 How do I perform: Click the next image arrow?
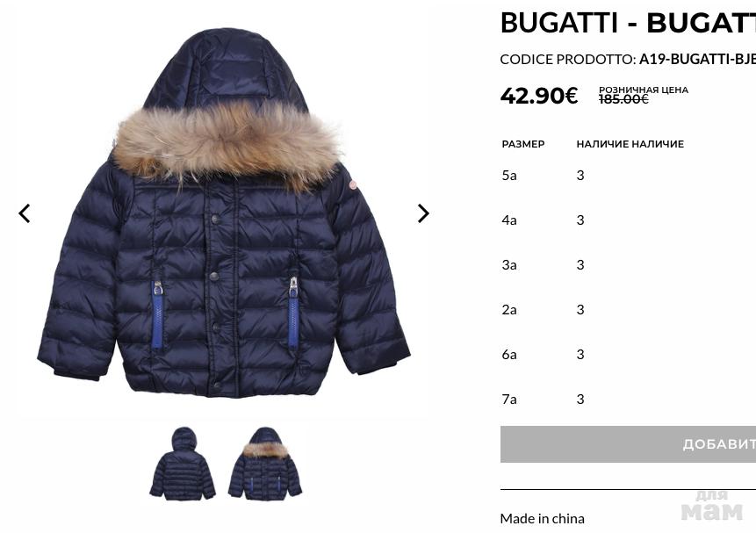[423, 213]
